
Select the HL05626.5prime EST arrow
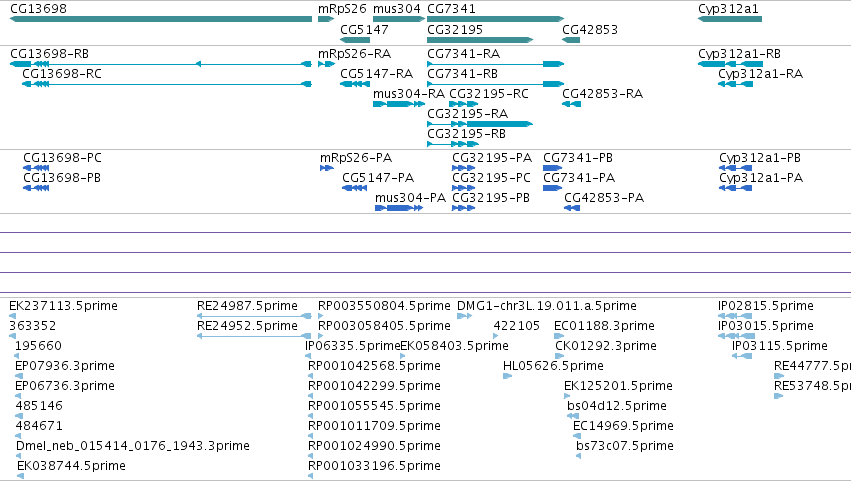[507, 376]
